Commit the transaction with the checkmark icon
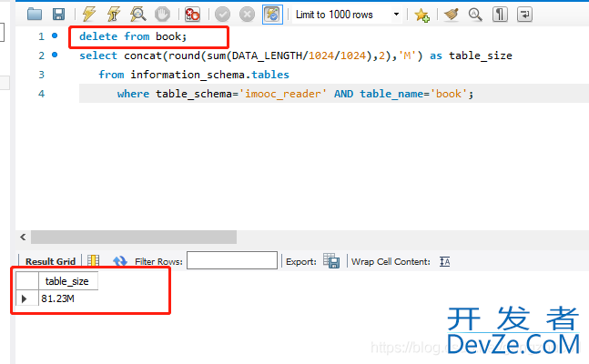Image resolution: width=589 pixels, height=364 pixels. pos(222,15)
